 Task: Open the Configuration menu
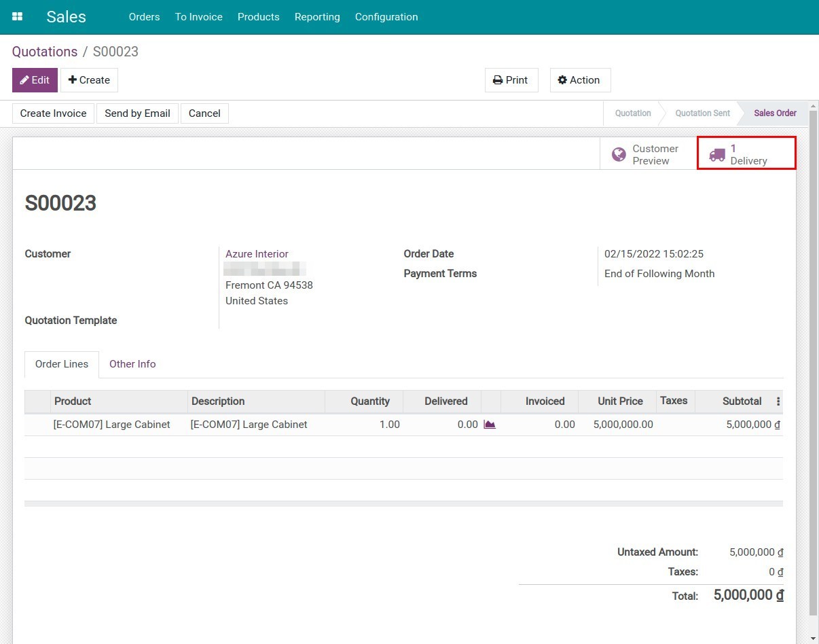click(x=386, y=17)
